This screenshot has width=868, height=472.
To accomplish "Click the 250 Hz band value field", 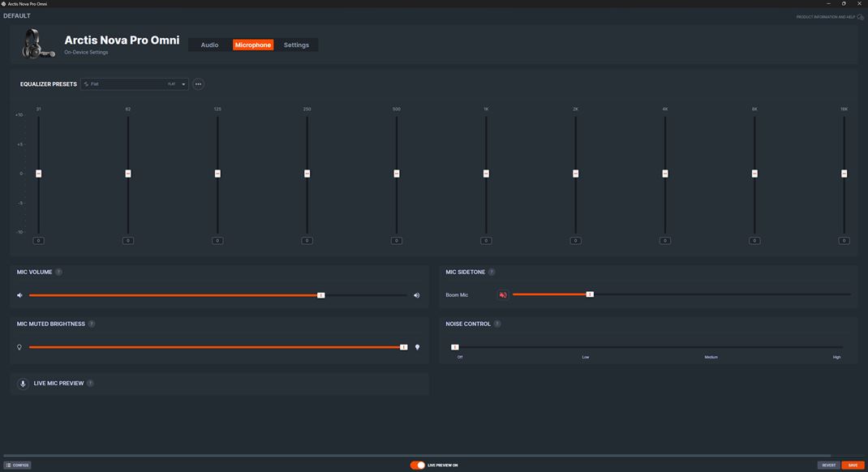I will (x=307, y=241).
